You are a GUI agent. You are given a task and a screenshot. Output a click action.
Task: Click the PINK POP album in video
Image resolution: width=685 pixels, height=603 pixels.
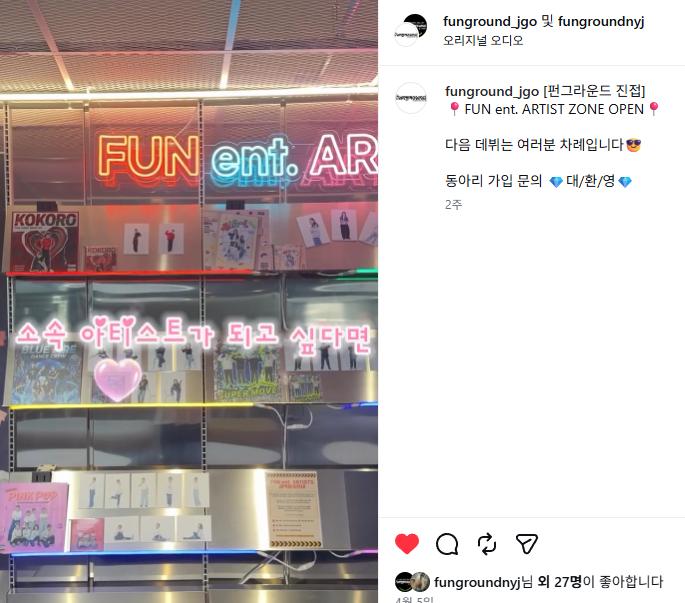pos(34,517)
